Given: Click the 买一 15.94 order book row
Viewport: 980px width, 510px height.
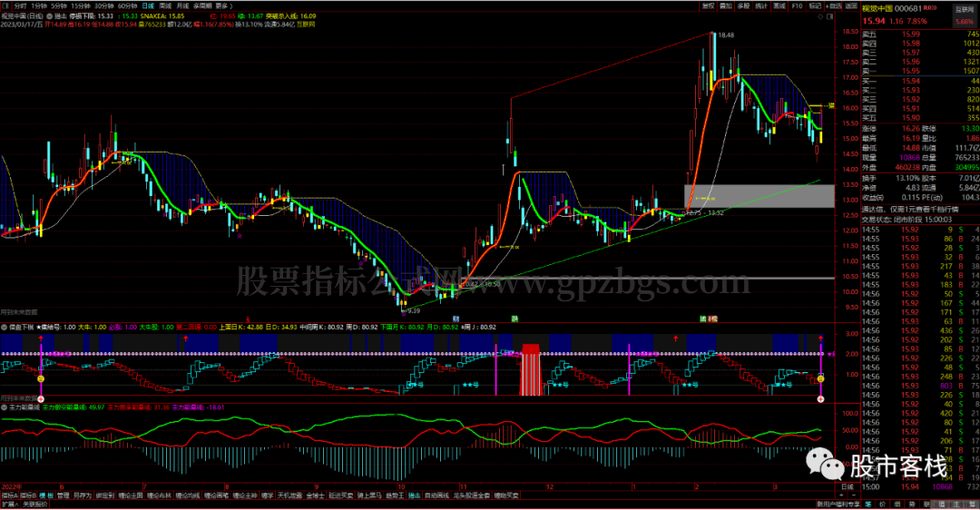Looking at the screenshot, I should 920,81.
